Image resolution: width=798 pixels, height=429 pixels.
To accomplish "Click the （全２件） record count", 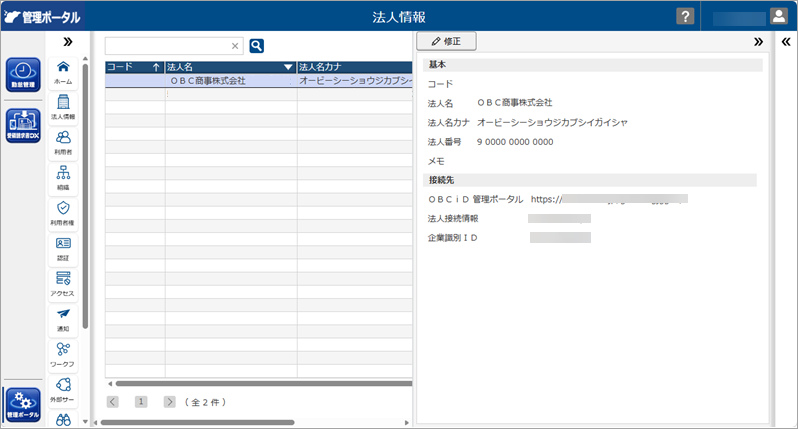I will tap(206, 402).
